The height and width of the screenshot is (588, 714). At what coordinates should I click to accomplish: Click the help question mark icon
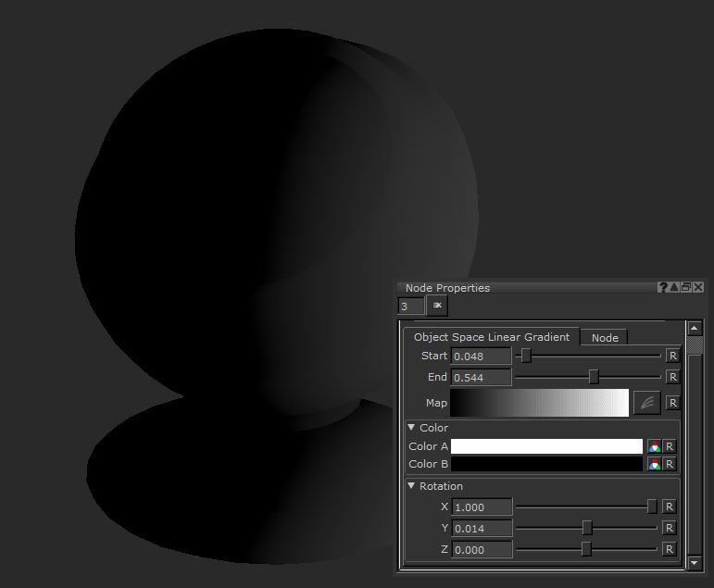(x=663, y=288)
